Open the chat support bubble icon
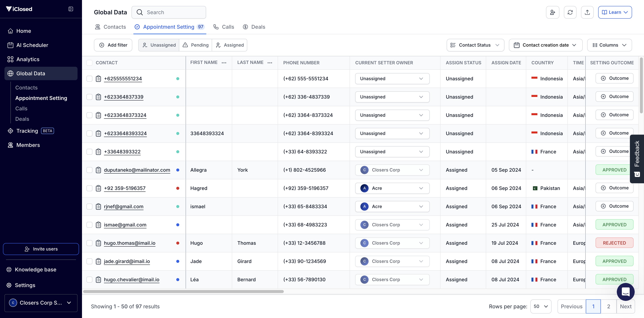This screenshot has height=318, width=644. click(626, 292)
